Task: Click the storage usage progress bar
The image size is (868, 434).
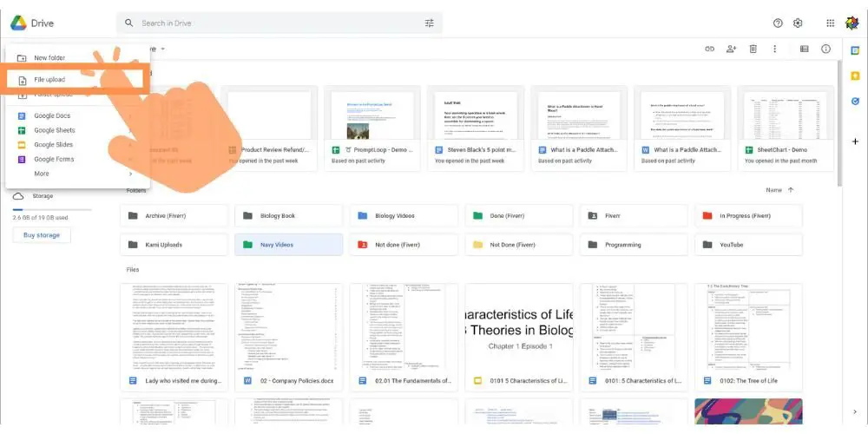Action: [52, 210]
